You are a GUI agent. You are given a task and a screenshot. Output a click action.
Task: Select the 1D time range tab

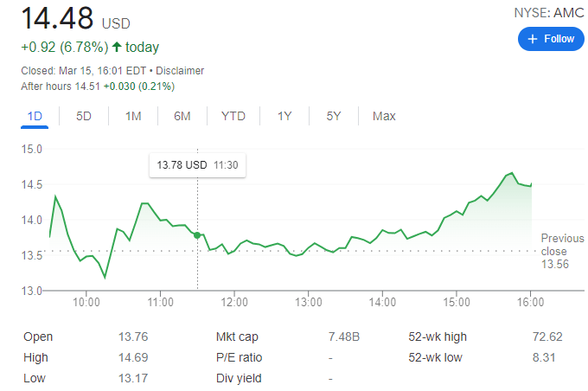(35, 116)
